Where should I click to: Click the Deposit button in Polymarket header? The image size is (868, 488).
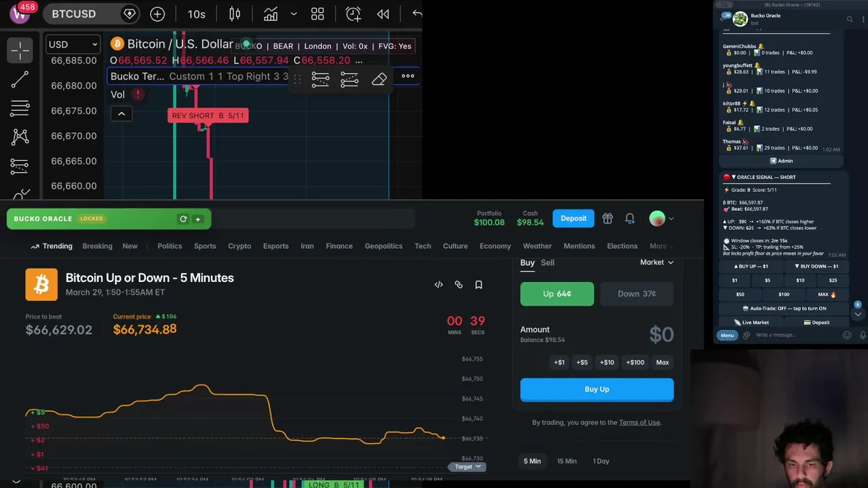(x=573, y=218)
